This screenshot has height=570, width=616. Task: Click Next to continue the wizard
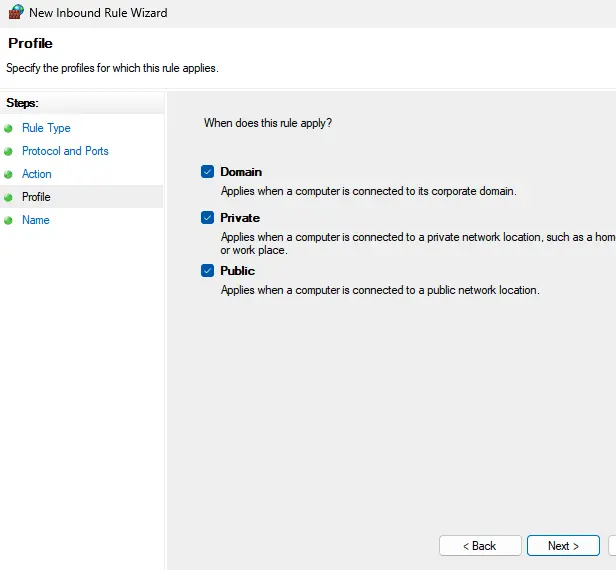point(563,546)
